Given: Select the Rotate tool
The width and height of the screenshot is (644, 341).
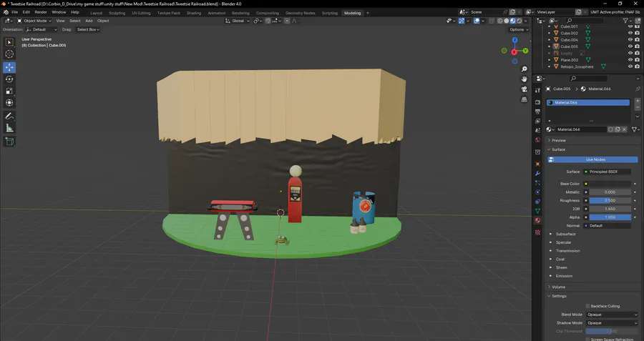Looking at the screenshot, I should pos(9,79).
